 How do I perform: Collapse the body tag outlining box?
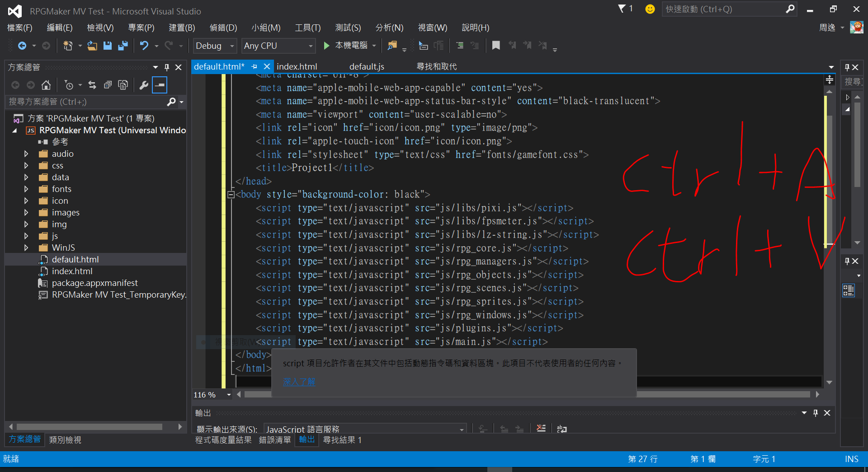pyautogui.click(x=231, y=195)
